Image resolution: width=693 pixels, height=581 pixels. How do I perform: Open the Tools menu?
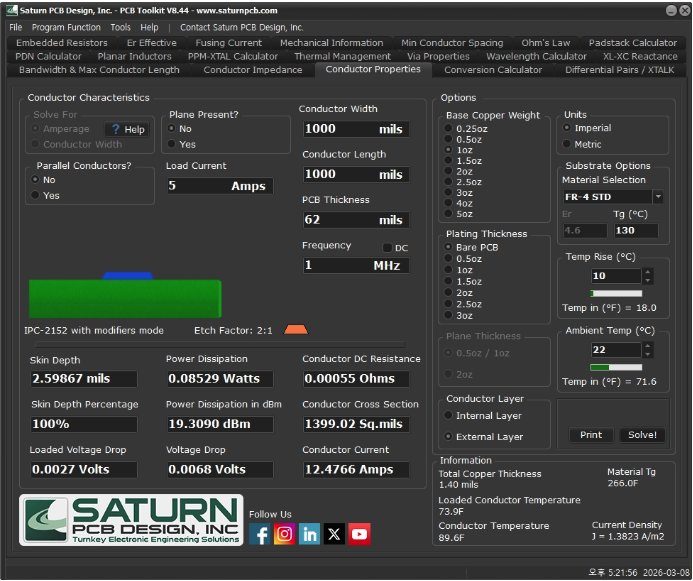coord(120,27)
